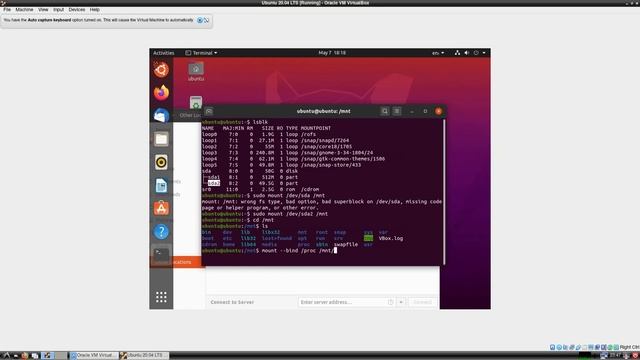Screen dimensions: 640x360
Task: Click the volume icon in top bar
Action: (x=467, y=53)
